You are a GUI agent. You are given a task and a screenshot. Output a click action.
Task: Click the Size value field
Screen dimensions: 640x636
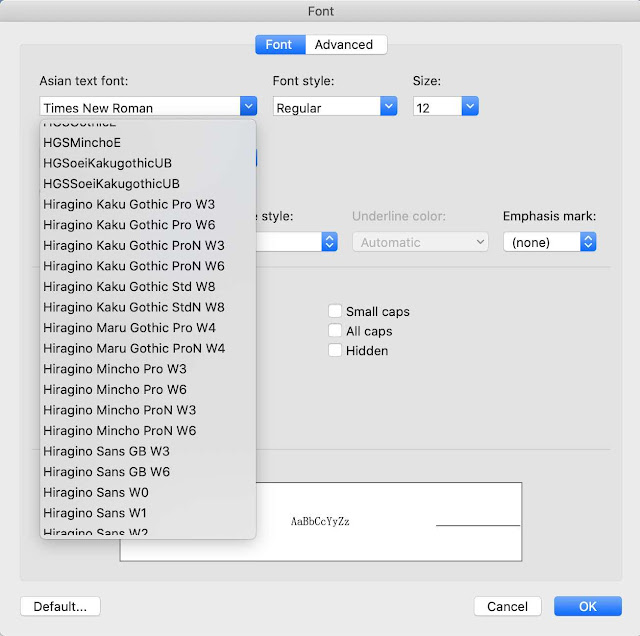click(438, 107)
